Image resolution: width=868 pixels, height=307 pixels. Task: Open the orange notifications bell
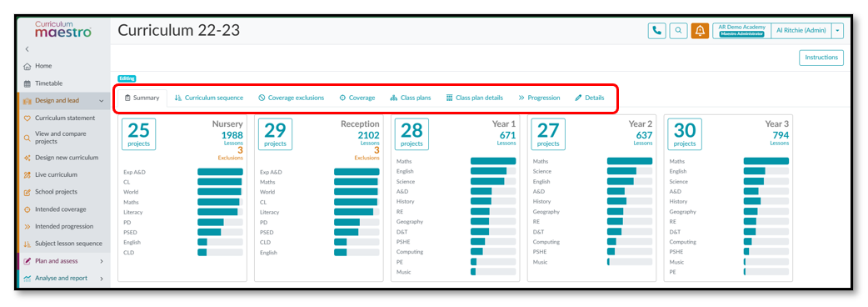point(700,31)
